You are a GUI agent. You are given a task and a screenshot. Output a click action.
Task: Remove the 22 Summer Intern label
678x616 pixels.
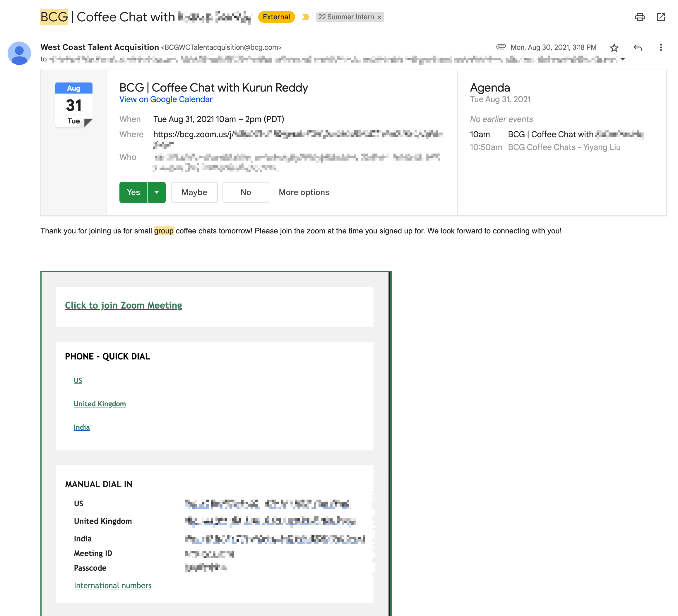pos(379,18)
